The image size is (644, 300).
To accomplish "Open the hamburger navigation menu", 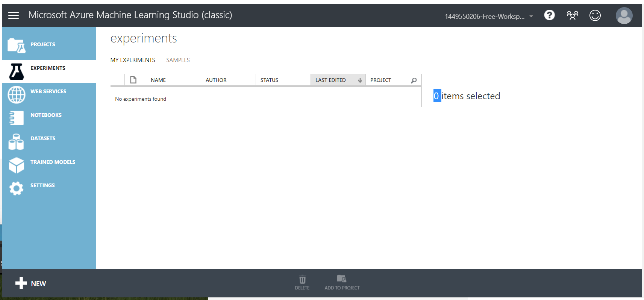I will tap(14, 15).
